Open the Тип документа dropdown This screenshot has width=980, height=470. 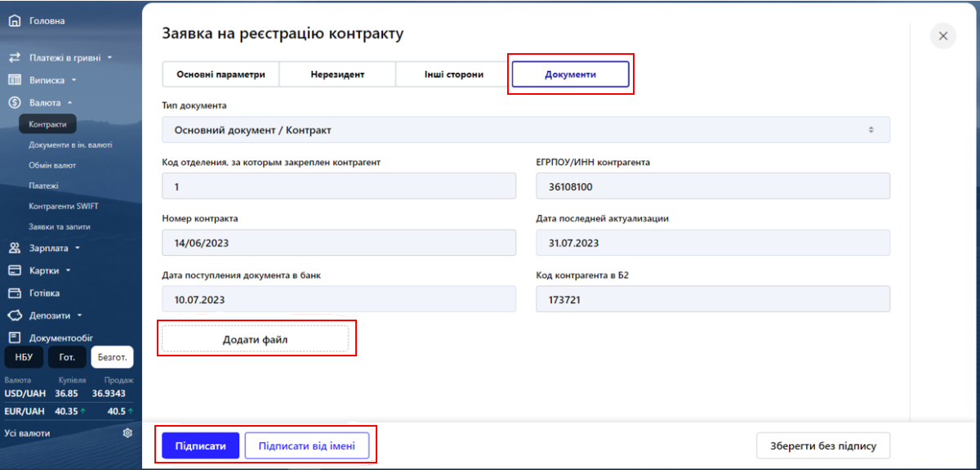(526, 130)
